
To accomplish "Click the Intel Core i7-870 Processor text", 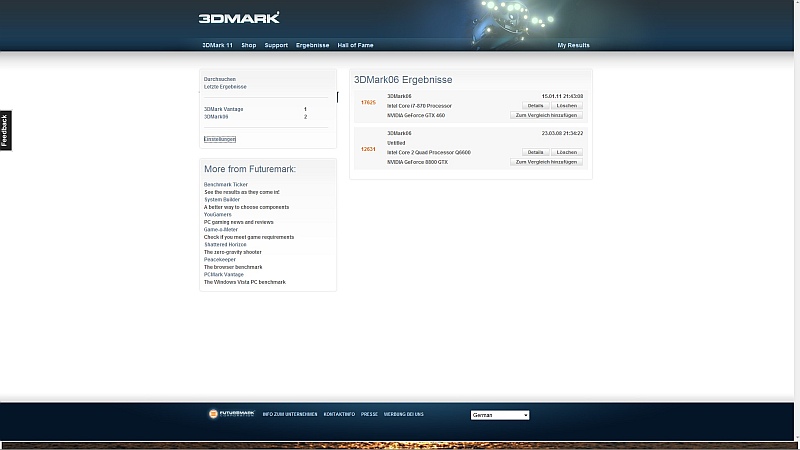I will pyautogui.click(x=419, y=106).
